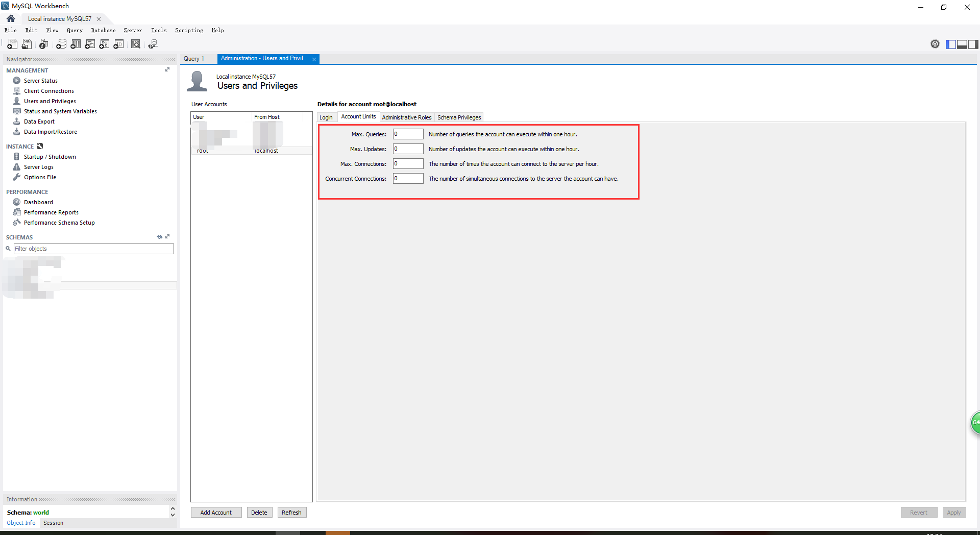Refresh the schemas list icon
Screen dimensions: 980x535
[159, 237]
